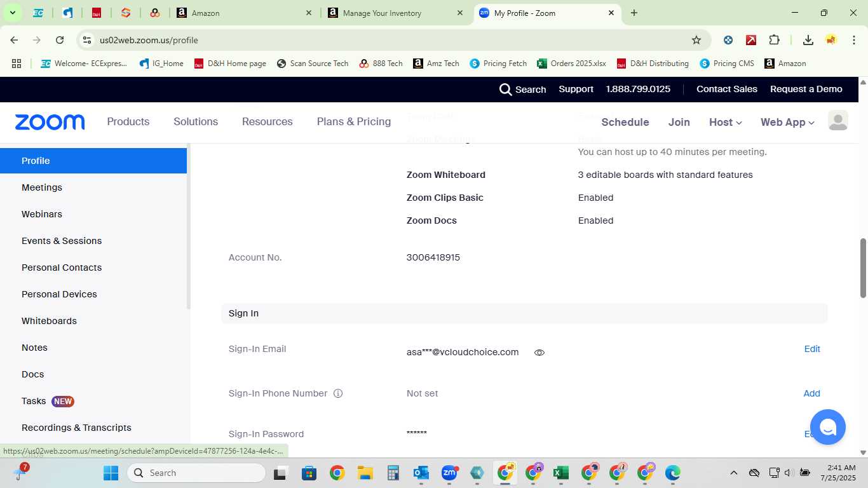The width and height of the screenshot is (868, 488).
Task: Expand the Host dropdown
Action: pos(725,122)
